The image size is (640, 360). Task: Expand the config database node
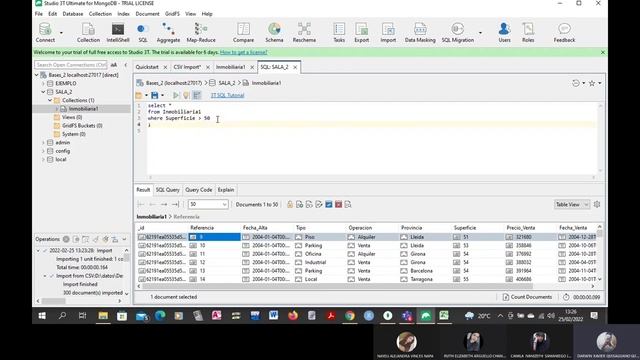43,151
